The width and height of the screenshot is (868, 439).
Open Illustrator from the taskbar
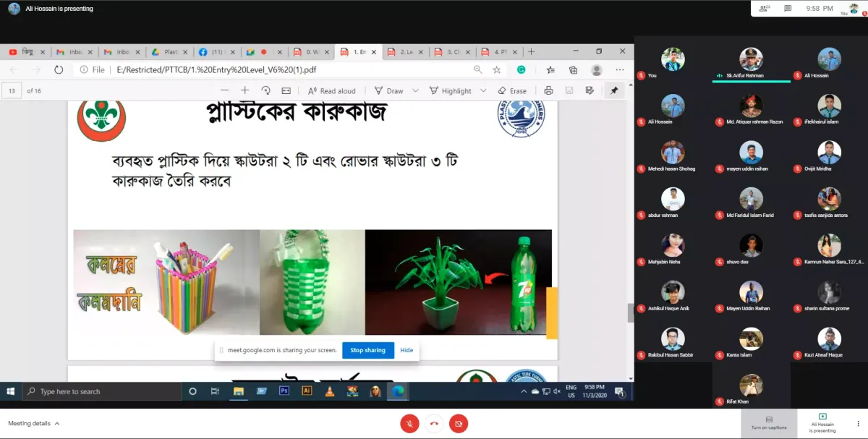tap(307, 391)
